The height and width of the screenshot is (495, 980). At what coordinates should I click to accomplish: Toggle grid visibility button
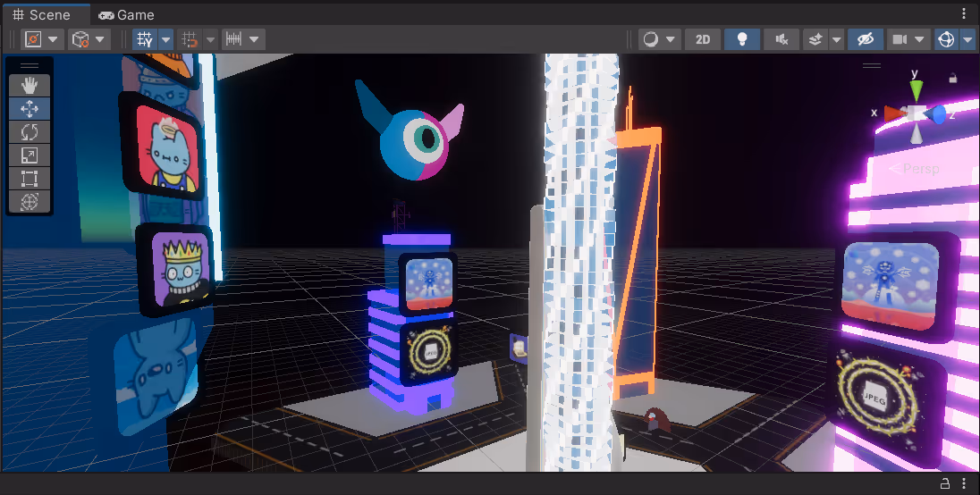[145, 39]
